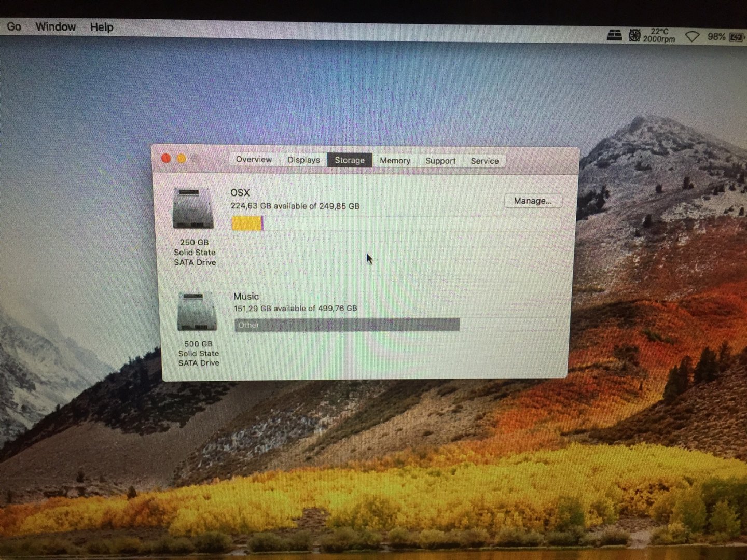
Task: Click the yellow OSX storage usage bar
Action: pyautogui.click(x=247, y=223)
